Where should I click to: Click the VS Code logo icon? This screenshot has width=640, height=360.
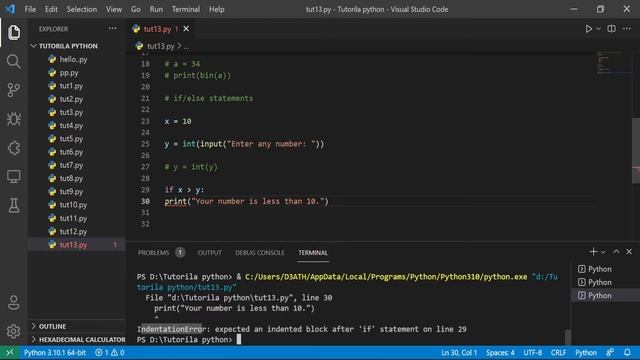tap(10, 9)
